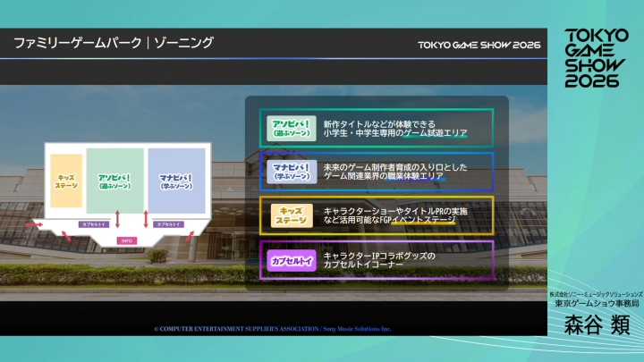Screen dimensions: 644x362
Task: Select the blue マナビバ！ zone on the floor map
Action: click(176, 181)
